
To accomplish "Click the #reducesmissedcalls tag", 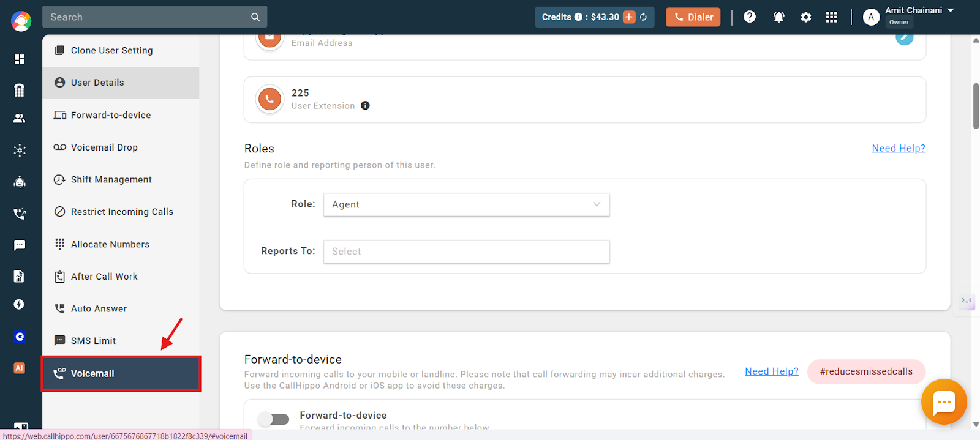I will pos(866,371).
